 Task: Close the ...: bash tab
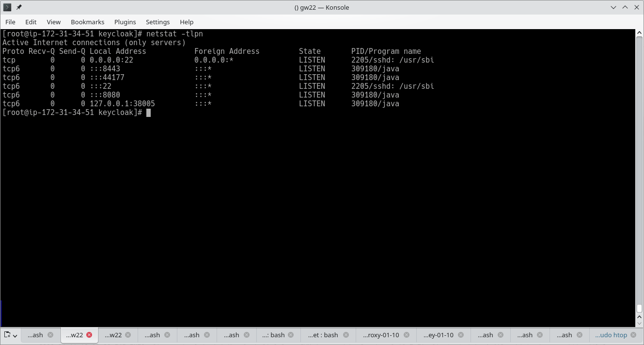(291, 335)
